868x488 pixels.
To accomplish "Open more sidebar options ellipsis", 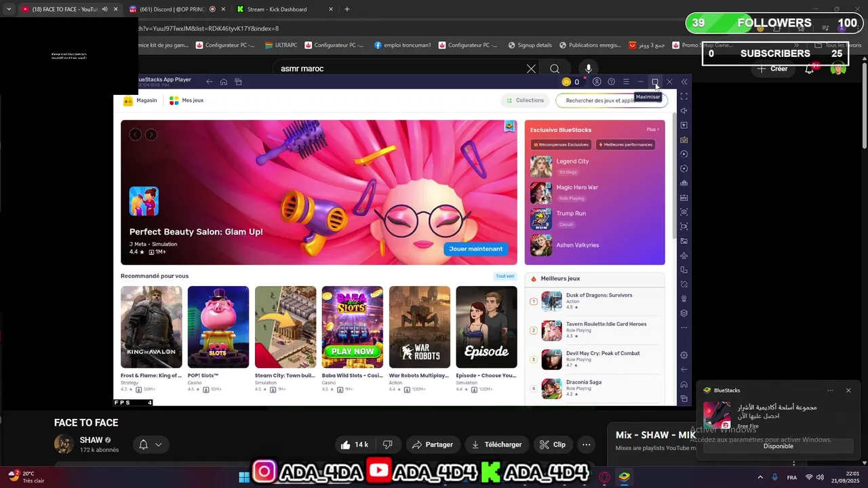I will pos(684,328).
